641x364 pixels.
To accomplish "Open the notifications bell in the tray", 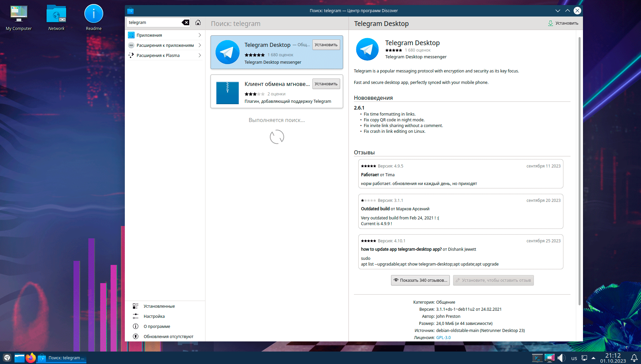I will coord(634,358).
